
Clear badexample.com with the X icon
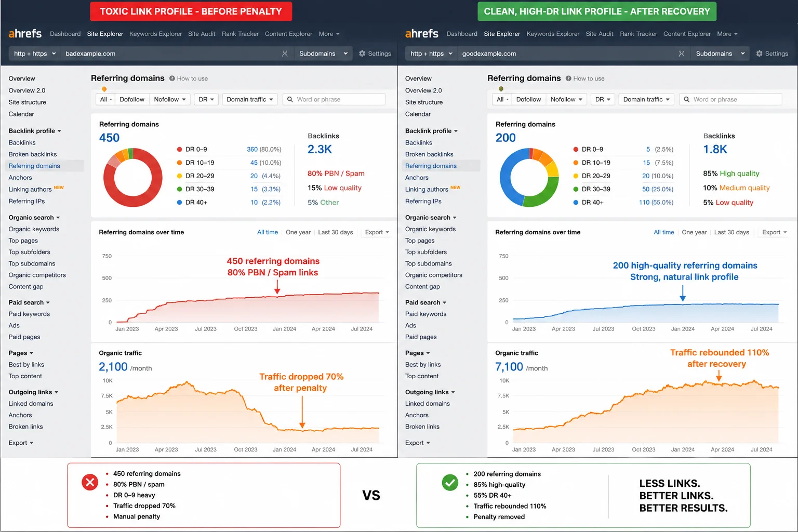[285, 54]
